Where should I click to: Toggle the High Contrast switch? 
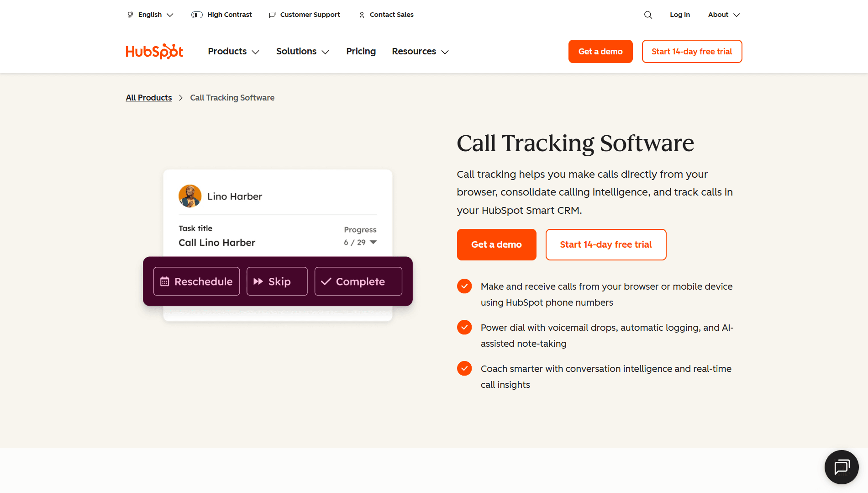197,15
